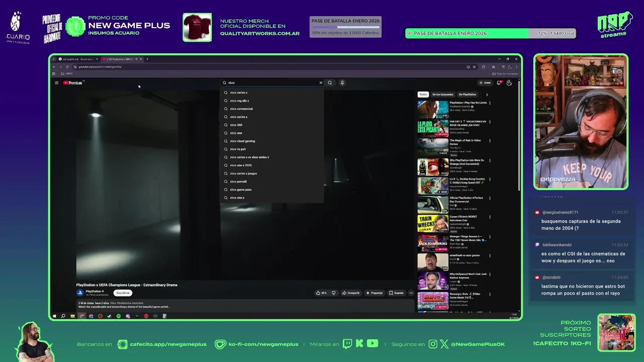
Task: Choose the xbox commercial suggestion
Action: [x=272, y=109]
